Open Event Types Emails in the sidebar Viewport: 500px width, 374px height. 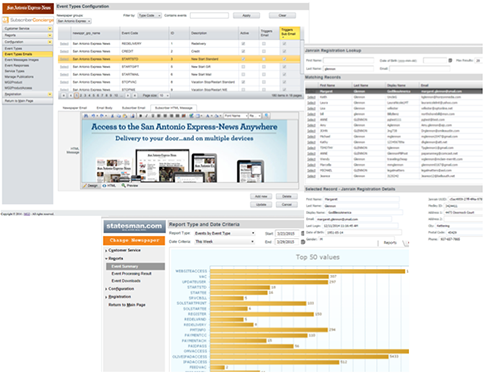tap(27, 54)
